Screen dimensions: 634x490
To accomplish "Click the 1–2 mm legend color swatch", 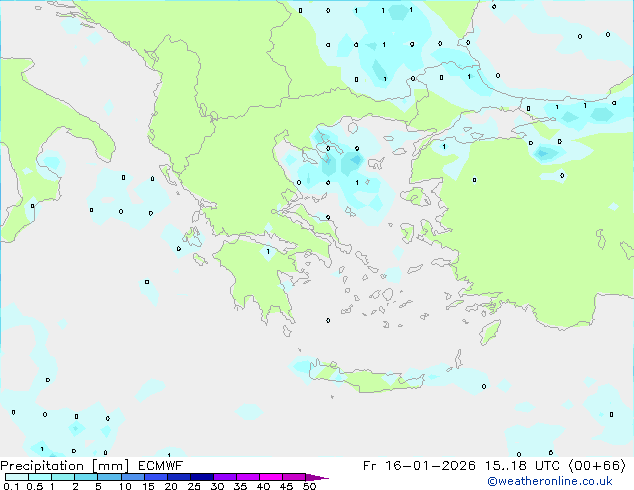I will point(63,477).
